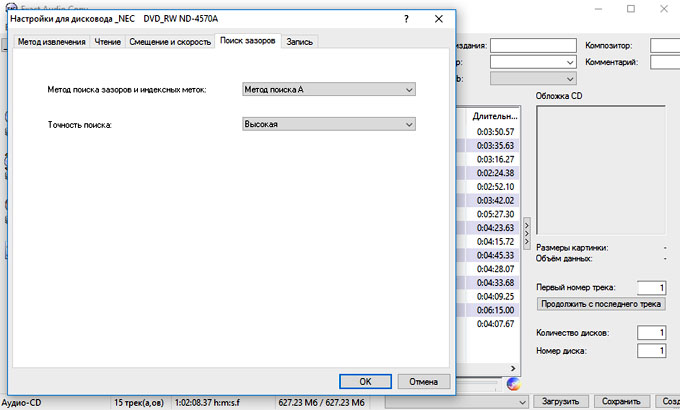Go to the 'Запись' tab
Screen dimensions: 680x410
[x=299, y=42]
